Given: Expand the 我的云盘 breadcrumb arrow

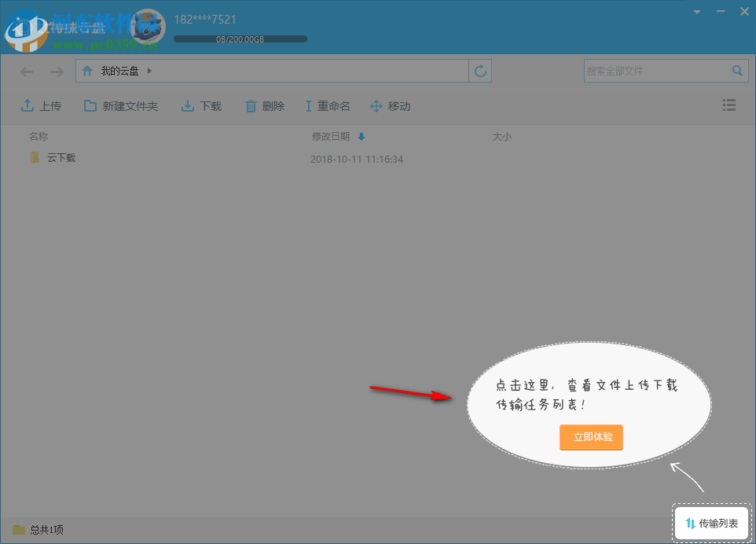Looking at the screenshot, I should pyautogui.click(x=149, y=71).
